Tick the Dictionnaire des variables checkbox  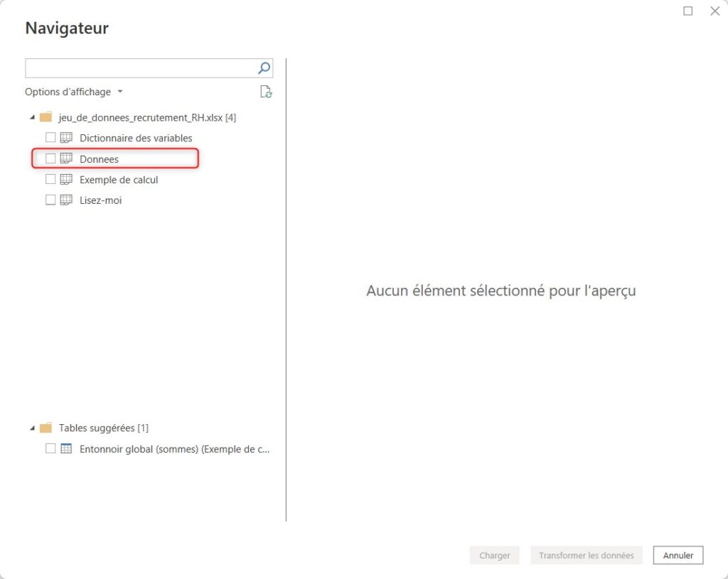click(x=50, y=138)
